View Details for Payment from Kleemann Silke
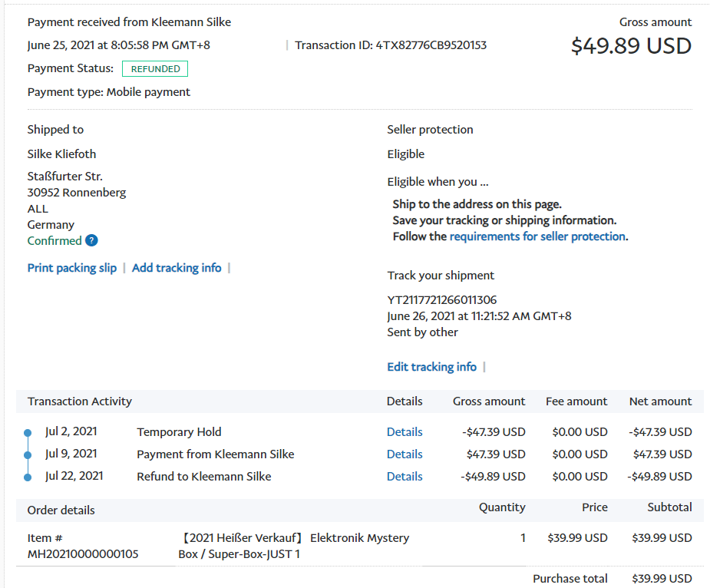Screen dimensions: 710x588 [405, 454]
